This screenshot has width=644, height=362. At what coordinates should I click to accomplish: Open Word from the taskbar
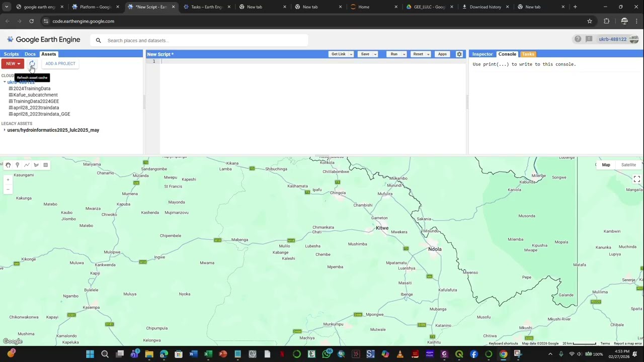pyautogui.click(x=193, y=354)
